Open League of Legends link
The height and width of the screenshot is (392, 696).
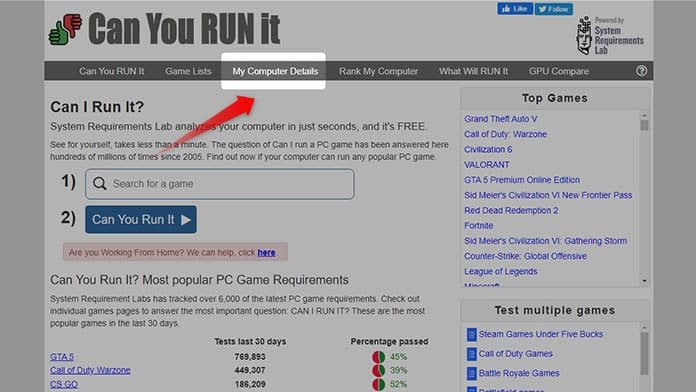pyautogui.click(x=501, y=271)
